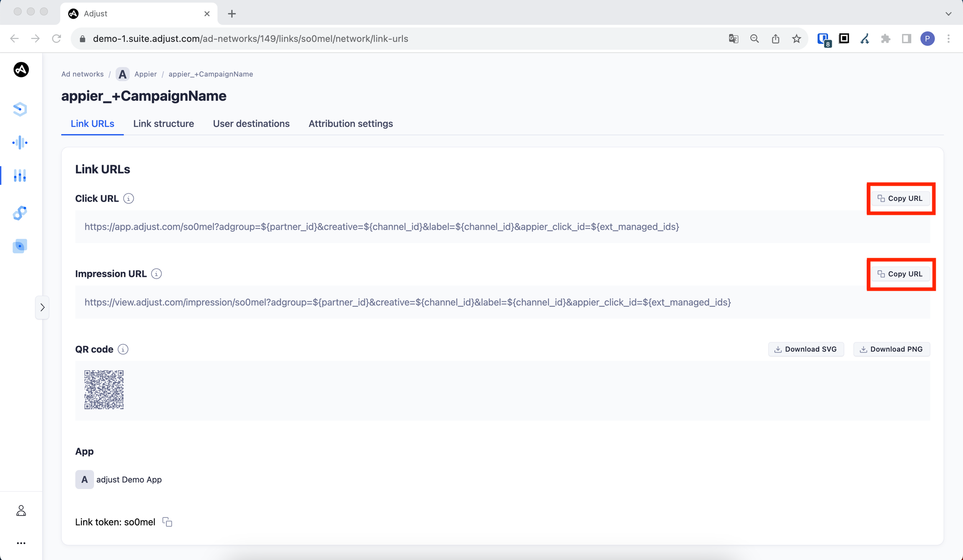Image resolution: width=963 pixels, height=560 pixels.
Task: Open the three-dots more menu in sidebar
Action: pyautogui.click(x=21, y=543)
